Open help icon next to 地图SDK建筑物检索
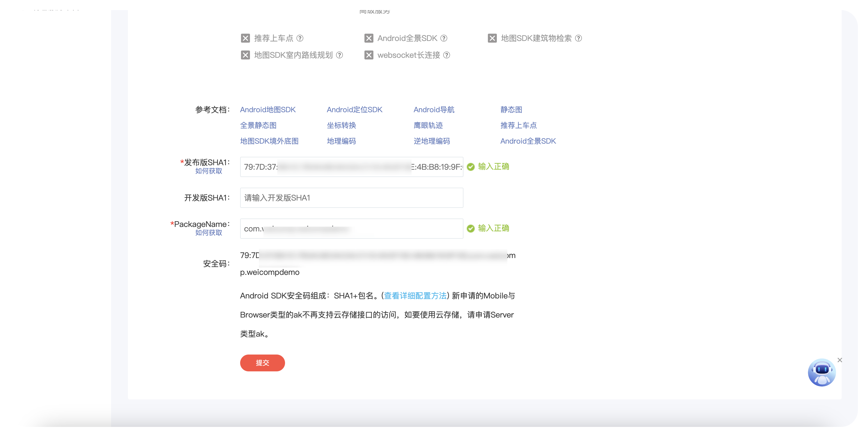The image size is (868, 437). (578, 38)
